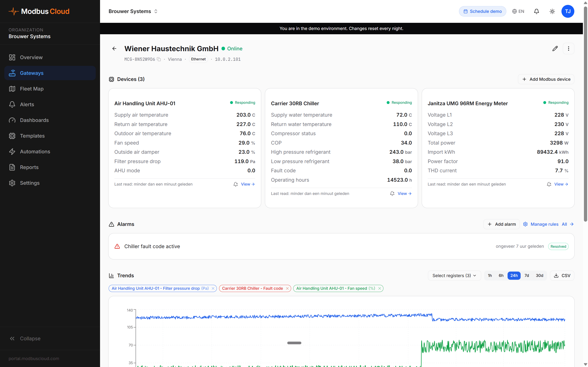Open Manage rules for alarms
Image resolution: width=588 pixels, height=367 pixels.
click(x=544, y=224)
